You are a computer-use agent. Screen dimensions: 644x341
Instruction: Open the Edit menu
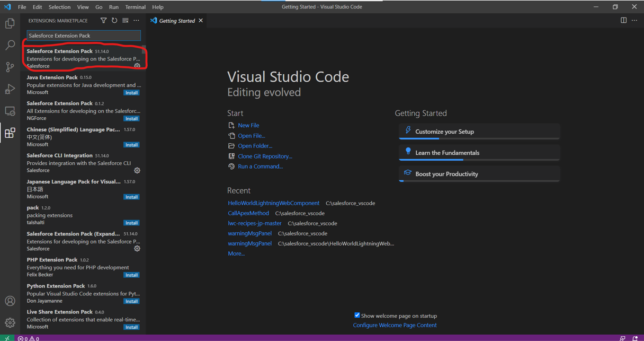point(37,7)
